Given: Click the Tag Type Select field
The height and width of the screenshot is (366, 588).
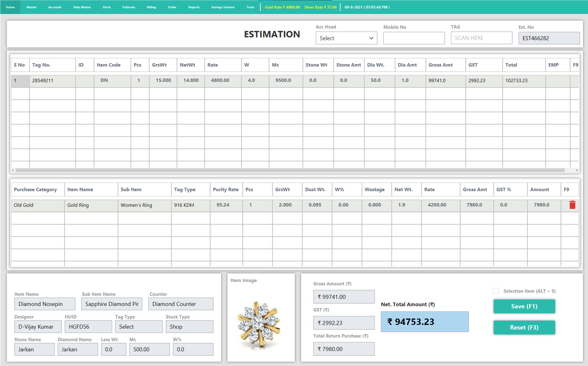Looking at the screenshot, I should pyautogui.click(x=139, y=327).
